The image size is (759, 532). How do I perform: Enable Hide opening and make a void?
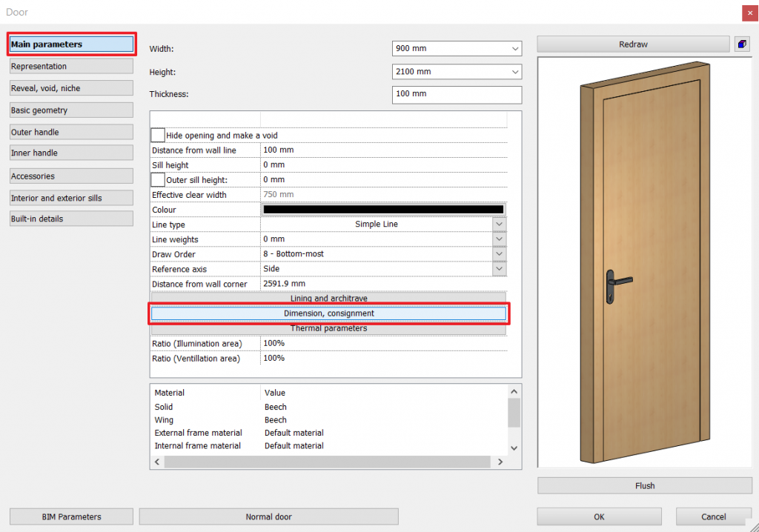[x=158, y=136]
